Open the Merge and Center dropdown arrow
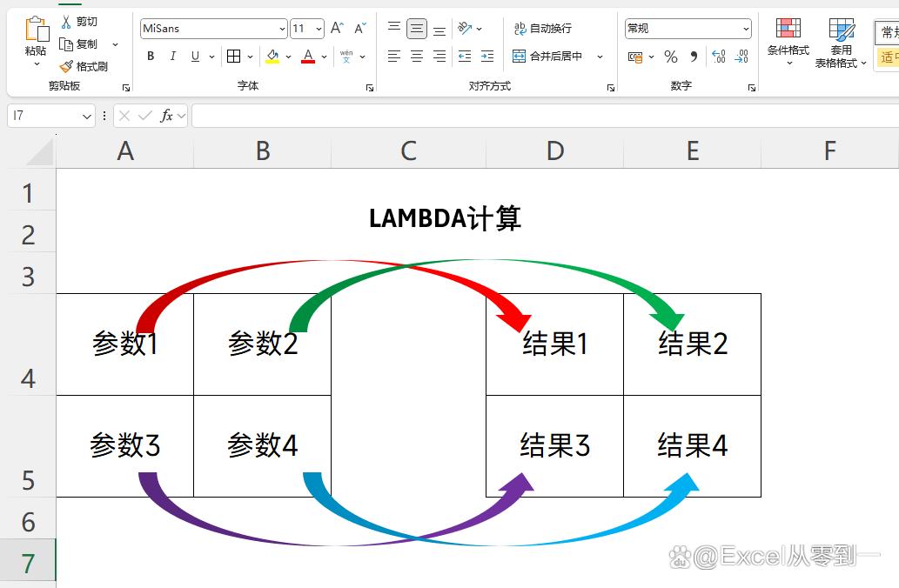The height and width of the screenshot is (588, 899). (600, 57)
